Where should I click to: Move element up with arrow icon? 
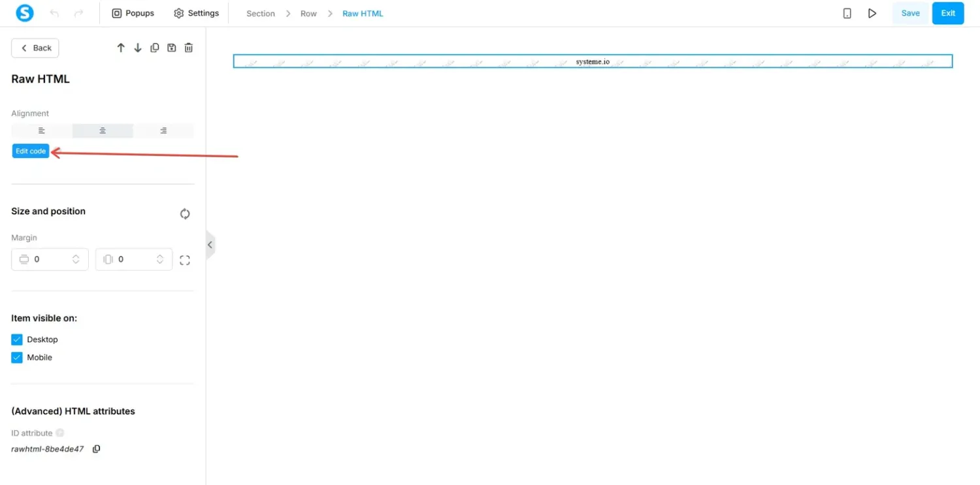121,48
